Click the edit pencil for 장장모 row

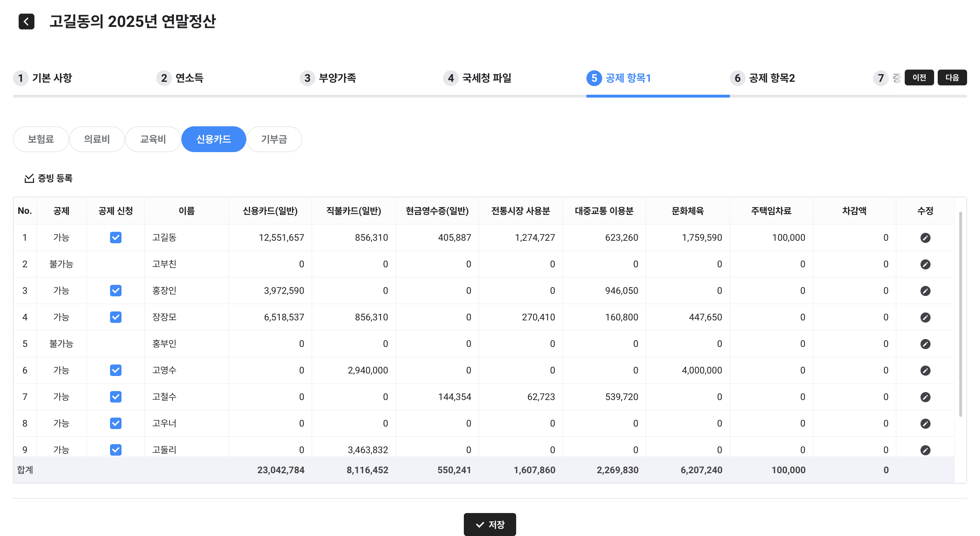(x=925, y=318)
